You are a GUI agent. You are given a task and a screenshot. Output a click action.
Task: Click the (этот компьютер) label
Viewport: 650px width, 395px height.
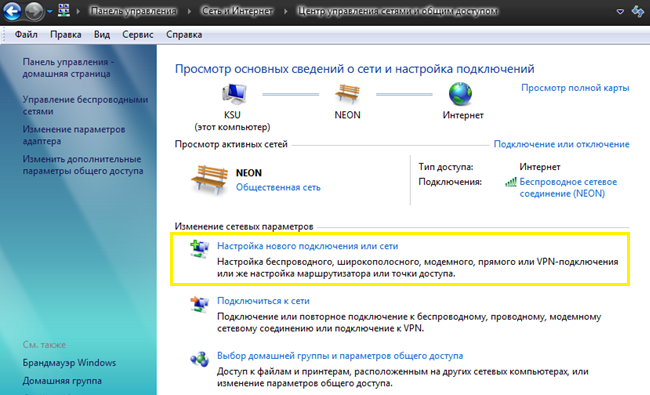pos(232,127)
